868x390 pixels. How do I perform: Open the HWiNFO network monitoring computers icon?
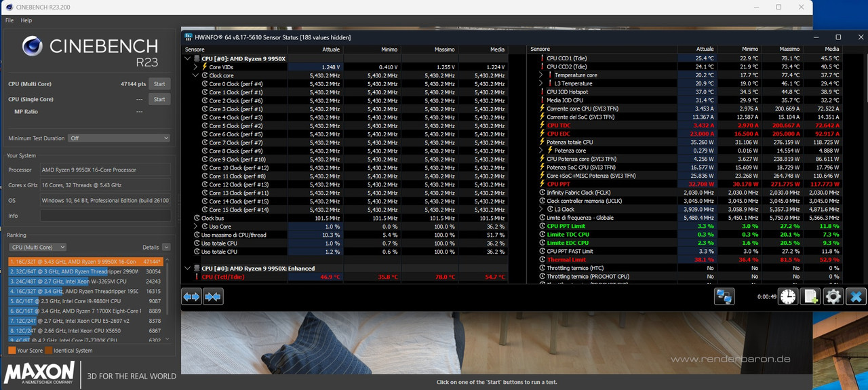[724, 296]
